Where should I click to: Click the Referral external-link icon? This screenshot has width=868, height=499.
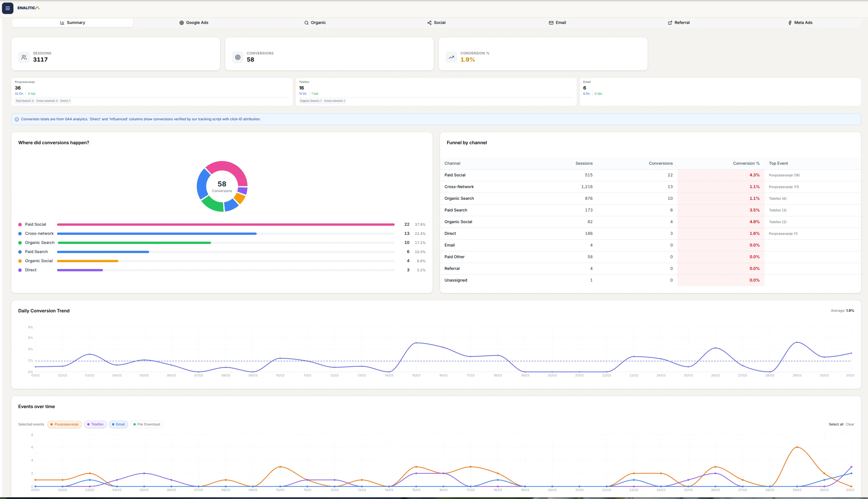pos(670,22)
